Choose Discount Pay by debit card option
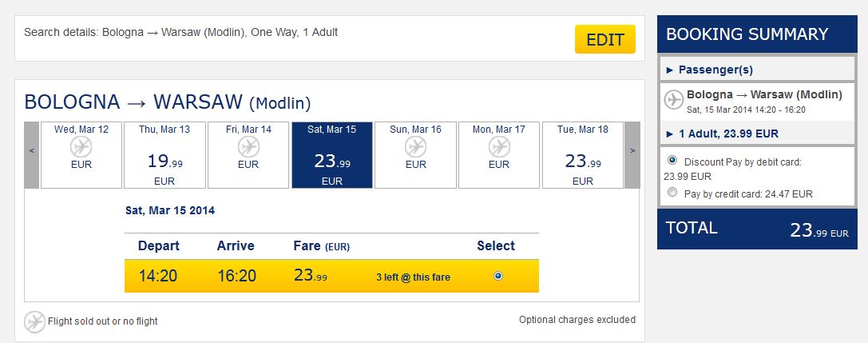 pos(672,161)
